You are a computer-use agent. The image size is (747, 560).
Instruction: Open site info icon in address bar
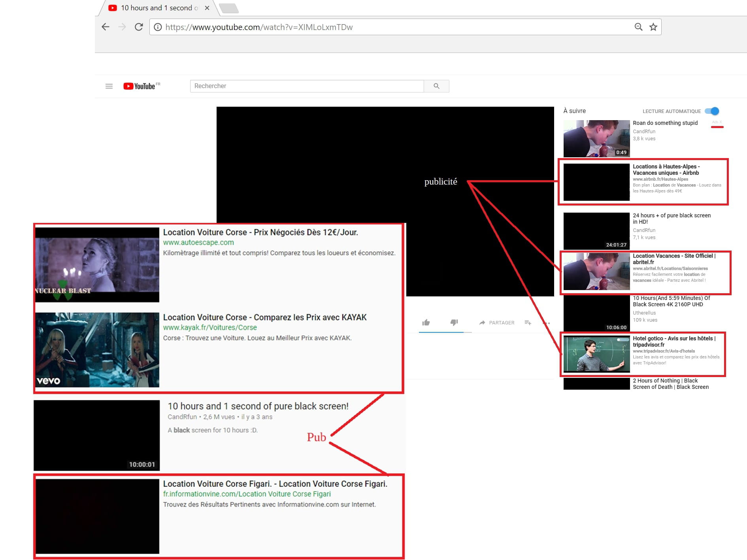click(x=158, y=27)
